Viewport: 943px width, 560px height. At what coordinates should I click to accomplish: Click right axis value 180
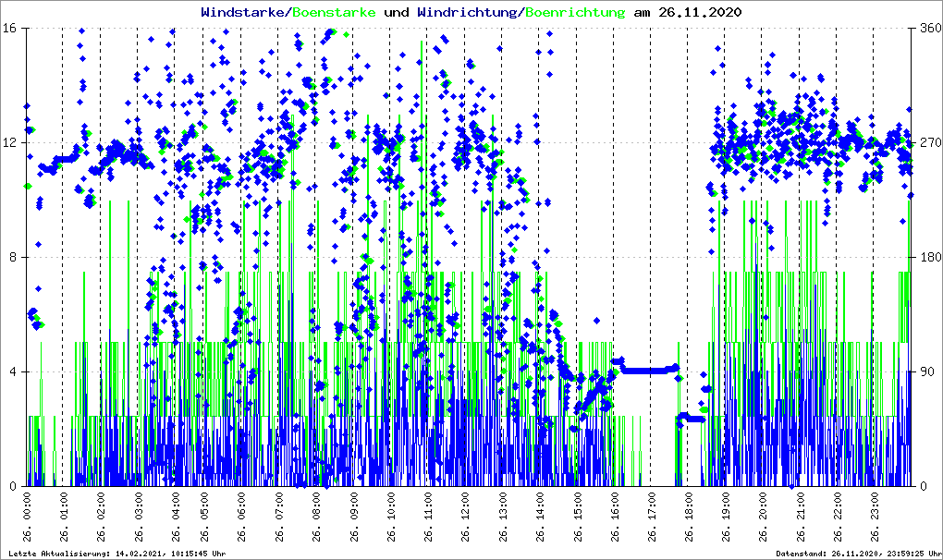(931, 257)
